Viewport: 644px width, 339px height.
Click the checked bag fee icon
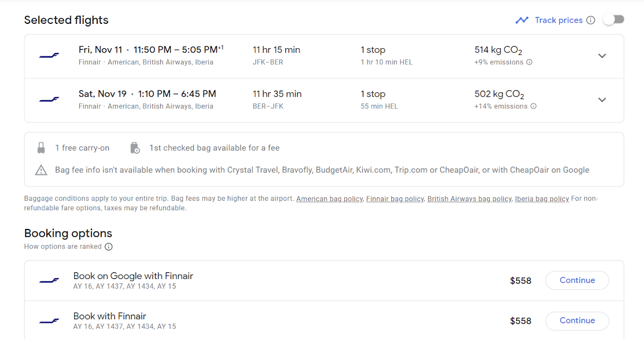click(x=135, y=147)
